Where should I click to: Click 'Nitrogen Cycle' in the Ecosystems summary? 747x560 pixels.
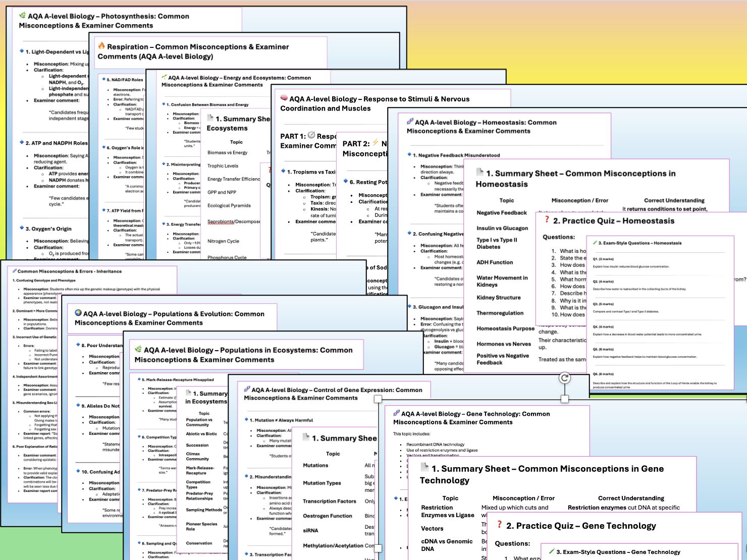point(223,241)
